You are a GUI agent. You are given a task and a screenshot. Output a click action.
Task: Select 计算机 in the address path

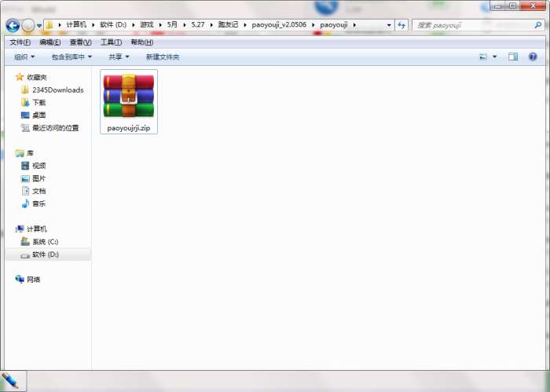76,24
